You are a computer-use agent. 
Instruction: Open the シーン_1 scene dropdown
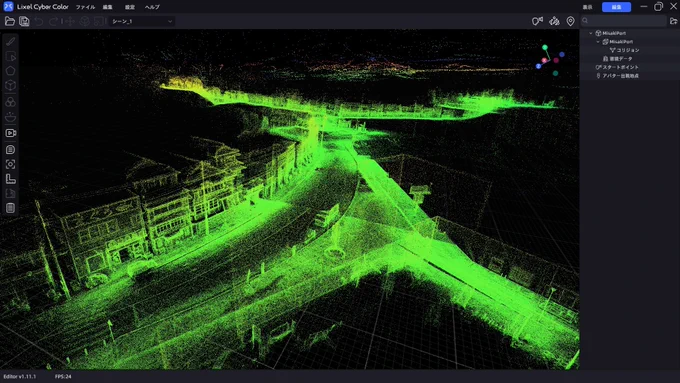click(142, 21)
